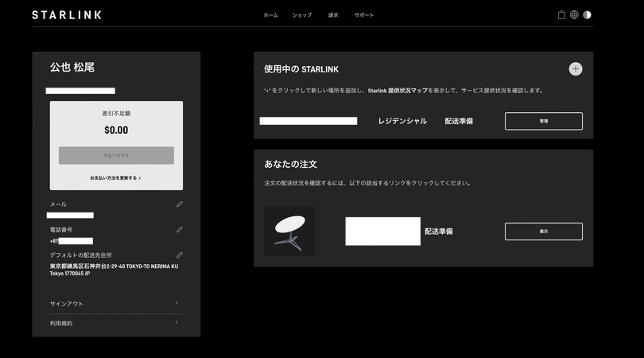The width and height of the screenshot is (644, 358).
Task: Click 配送準備 status in あなたの注文
Action: pyautogui.click(x=439, y=232)
